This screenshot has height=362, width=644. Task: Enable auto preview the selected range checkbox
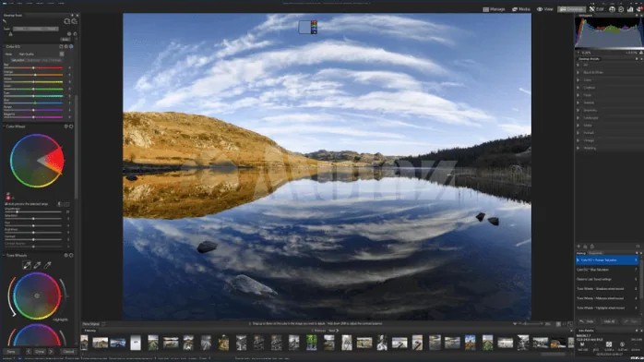6,204
